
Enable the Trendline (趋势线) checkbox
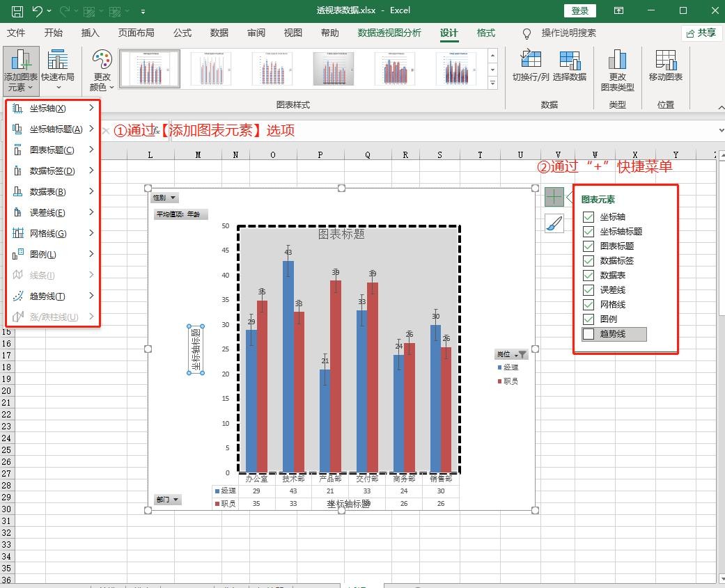pos(588,334)
